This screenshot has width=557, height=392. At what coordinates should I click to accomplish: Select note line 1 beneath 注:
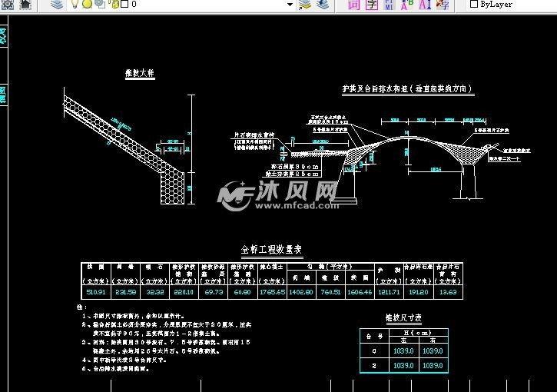133,316
